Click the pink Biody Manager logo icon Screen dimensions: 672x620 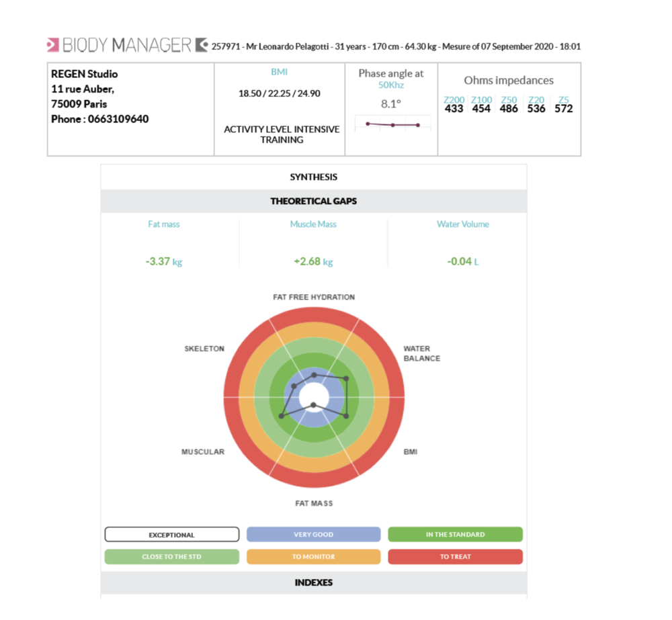(x=52, y=45)
